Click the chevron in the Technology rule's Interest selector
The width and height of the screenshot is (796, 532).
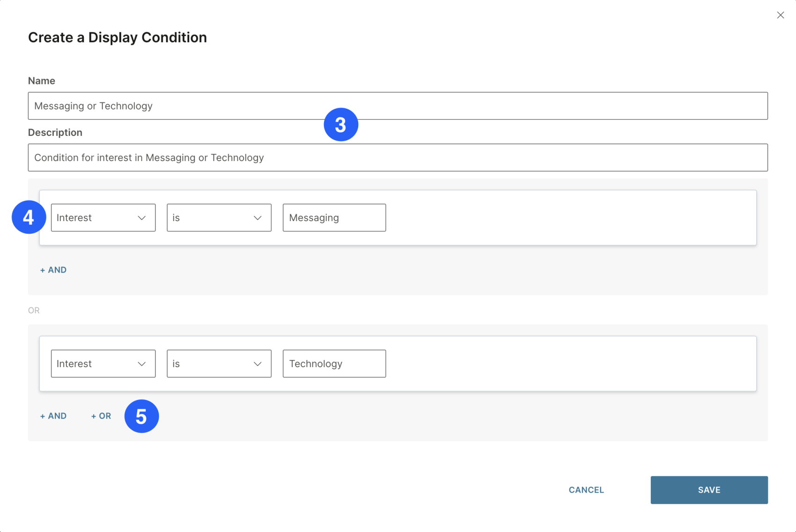[x=143, y=363]
